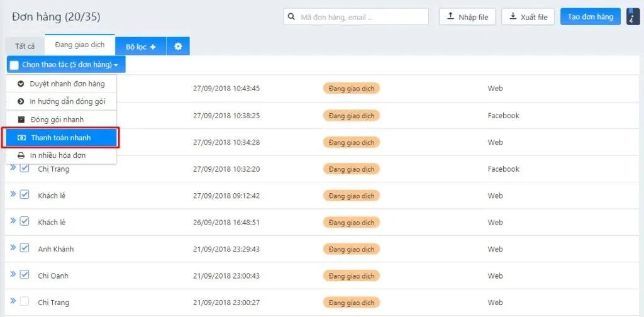Select In hướng dẫn đóng gói
The width and height of the screenshot is (644, 317).
(x=62, y=101)
